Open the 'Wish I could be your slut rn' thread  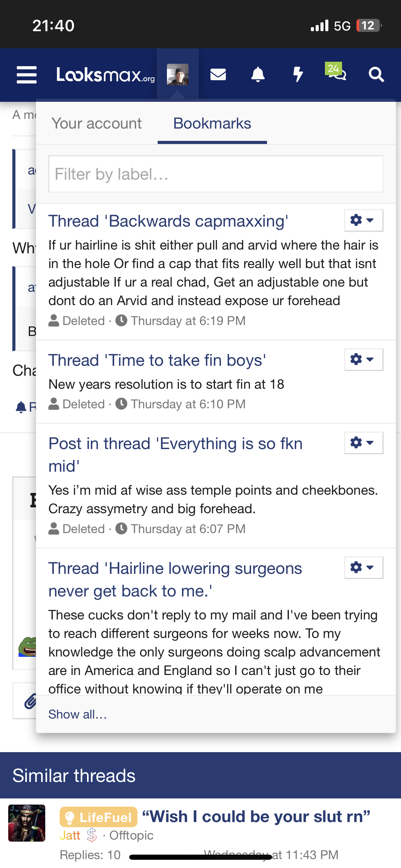[256, 817]
